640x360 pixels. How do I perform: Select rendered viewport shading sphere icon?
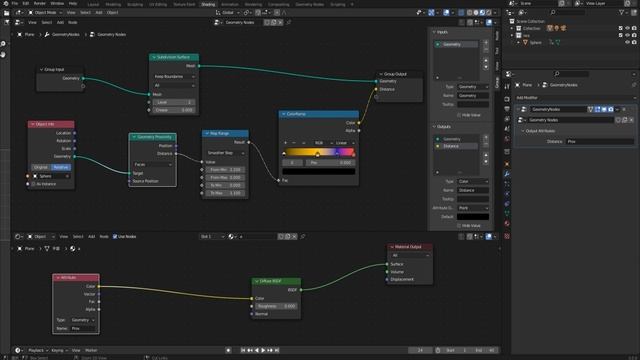tap(489, 13)
